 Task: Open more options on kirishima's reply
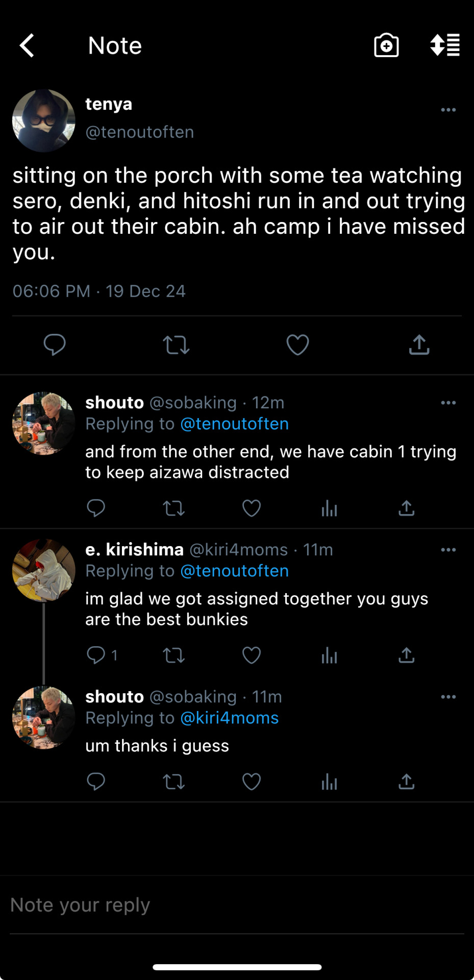pyautogui.click(x=448, y=550)
